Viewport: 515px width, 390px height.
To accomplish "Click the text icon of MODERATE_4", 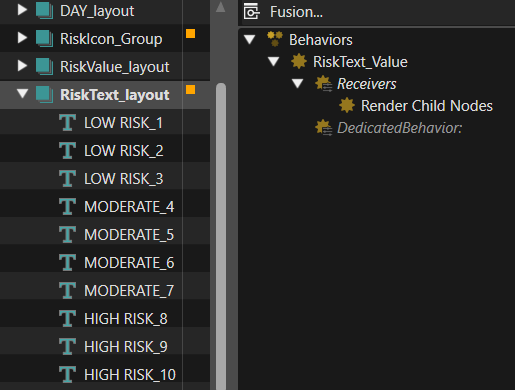I will click(68, 207).
